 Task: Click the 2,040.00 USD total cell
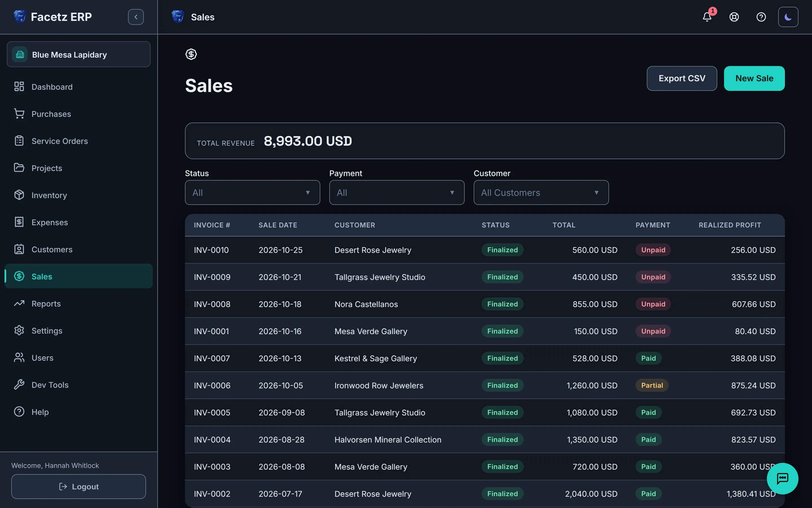tap(591, 494)
